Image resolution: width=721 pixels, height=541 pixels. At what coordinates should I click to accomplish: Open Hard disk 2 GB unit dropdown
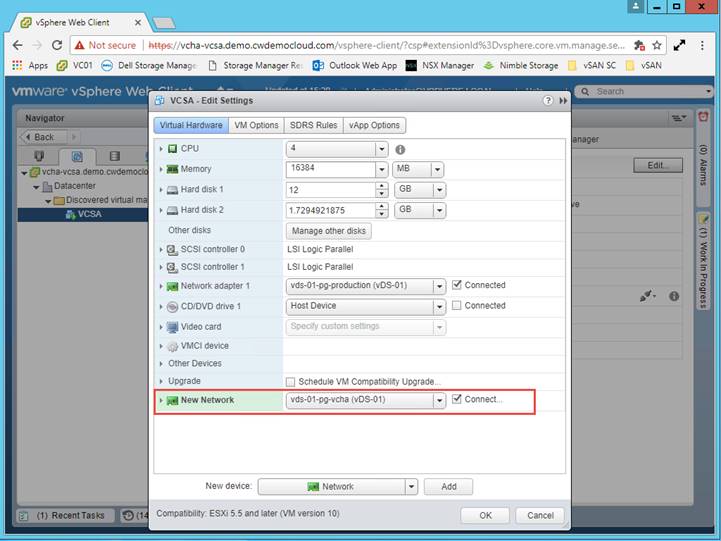440,211
